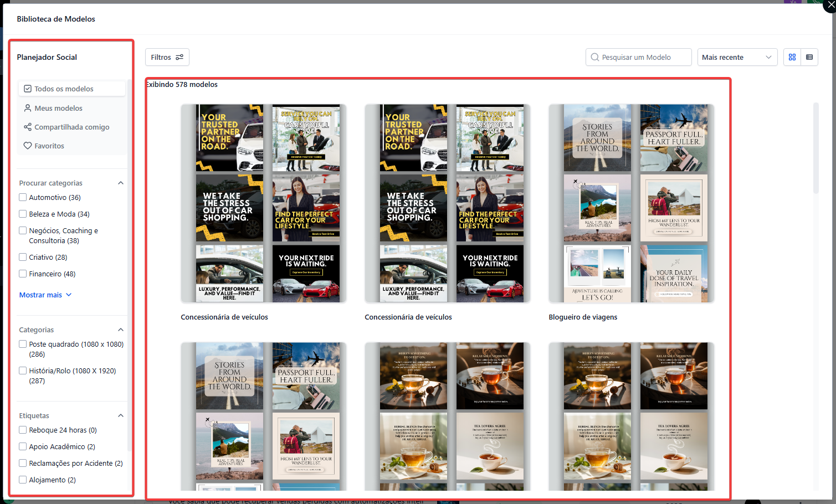The image size is (836, 504).
Task: Click the Filtros sliders icon
Action: pos(179,57)
